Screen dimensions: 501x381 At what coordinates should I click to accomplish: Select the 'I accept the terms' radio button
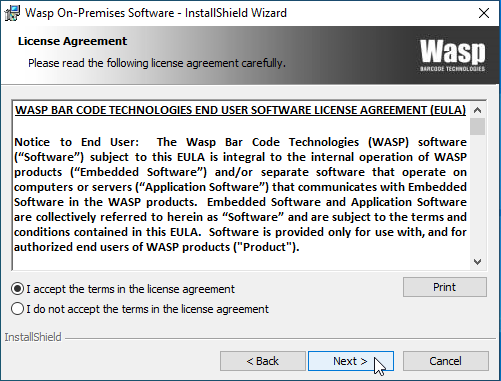17,289
